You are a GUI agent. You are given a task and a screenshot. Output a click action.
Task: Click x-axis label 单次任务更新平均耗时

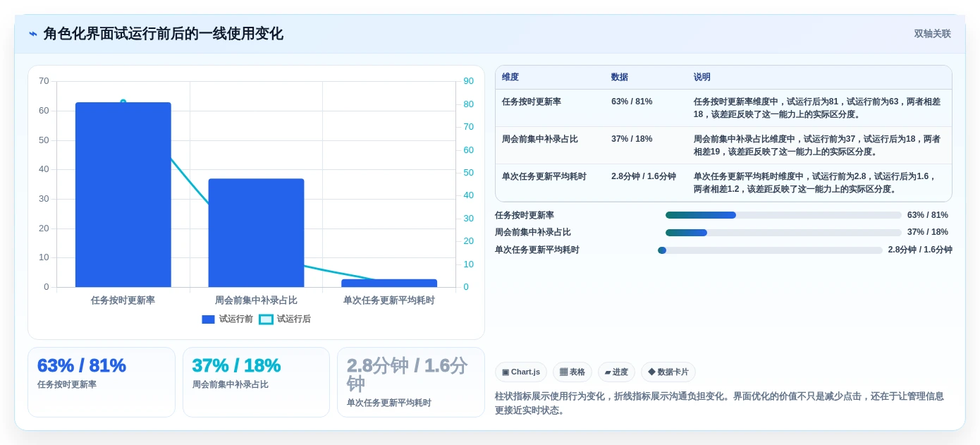389,300
